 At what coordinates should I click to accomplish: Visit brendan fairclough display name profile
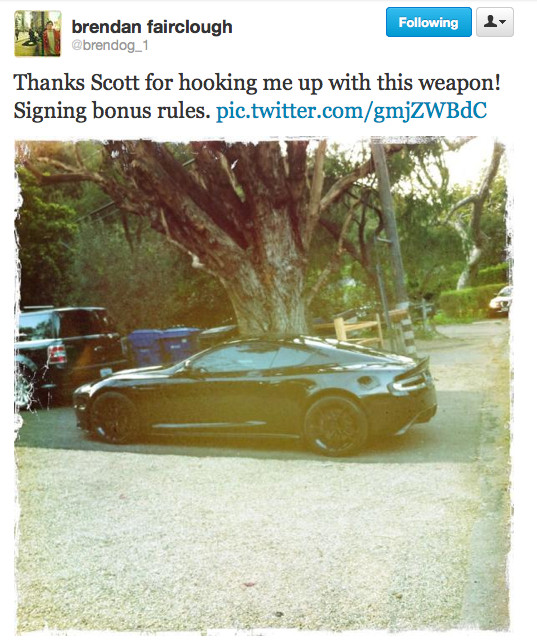click(x=152, y=27)
